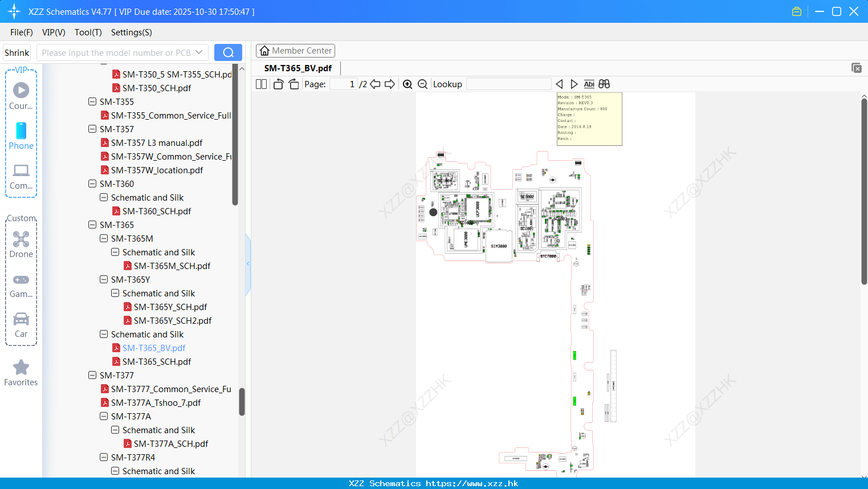The height and width of the screenshot is (489, 868).
Task: Toggle Abi text match option
Action: (x=589, y=84)
